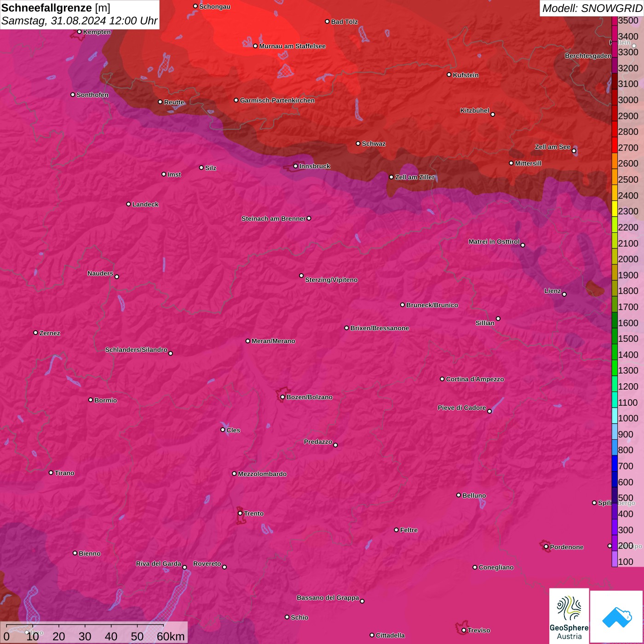Click the Innsbruck city marker
Viewport: 644px width, 644px height.
(x=296, y=166)
